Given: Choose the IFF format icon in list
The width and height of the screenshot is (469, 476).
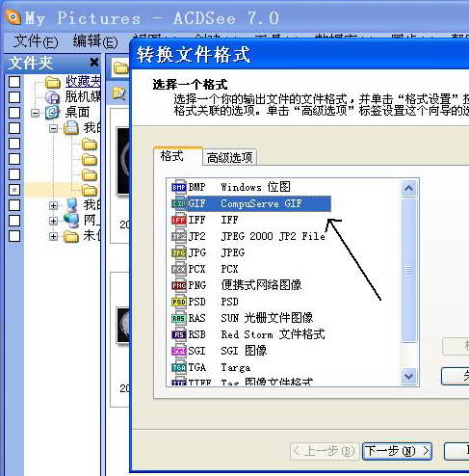Looking at the screenshot, I should pyautogui.click(x=179, y=220).
